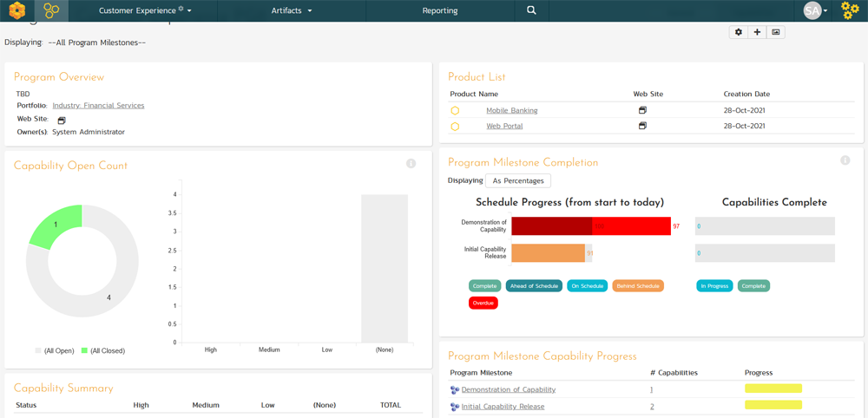Screen dimensions: 868x418
Task: Click the dashboard settings gear button
Action: click(739, 32)
